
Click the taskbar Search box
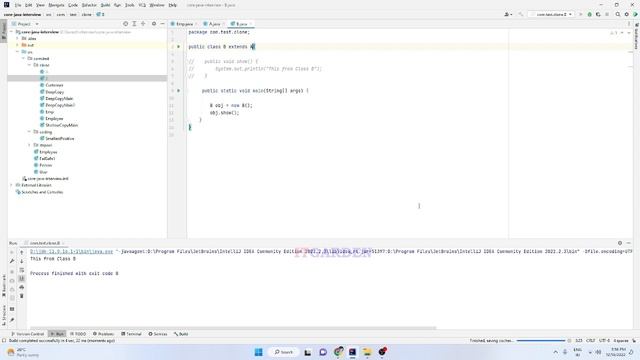click(x=284, y=352)
